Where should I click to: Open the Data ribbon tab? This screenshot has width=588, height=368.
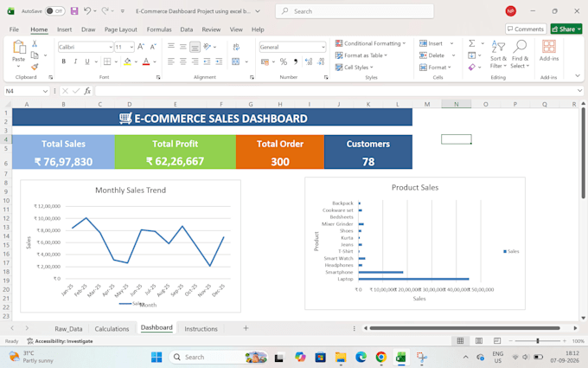[187, 29]
